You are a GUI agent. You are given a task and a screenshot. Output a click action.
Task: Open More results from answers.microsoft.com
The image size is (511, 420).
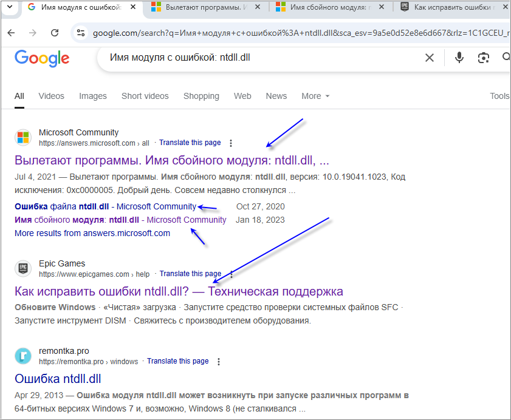click(92, 234)
